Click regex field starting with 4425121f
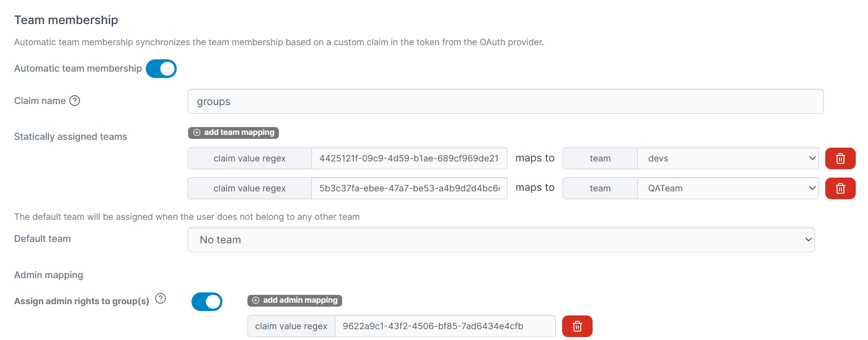 pos(409,158)
